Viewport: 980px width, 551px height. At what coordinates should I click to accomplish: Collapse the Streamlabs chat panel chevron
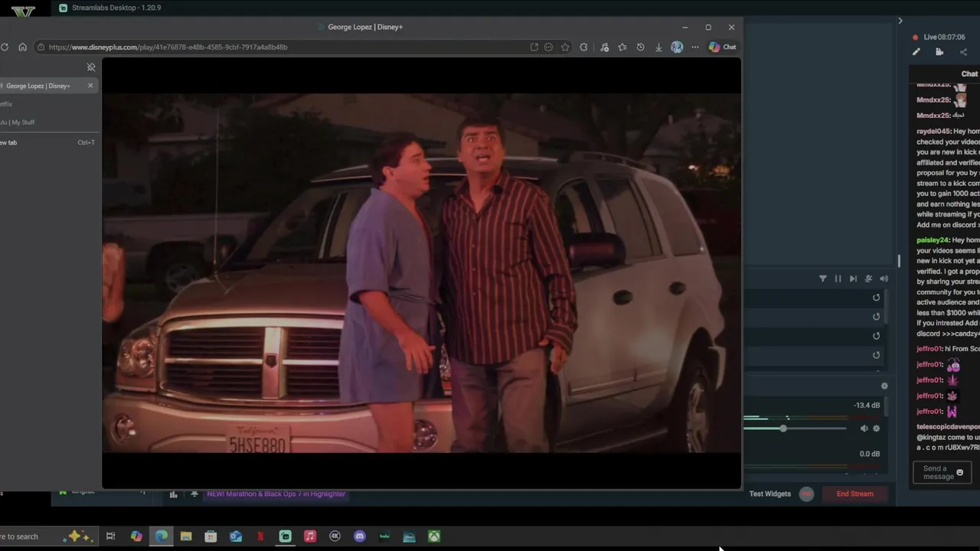pyautogui.click(x=900, y=21)
